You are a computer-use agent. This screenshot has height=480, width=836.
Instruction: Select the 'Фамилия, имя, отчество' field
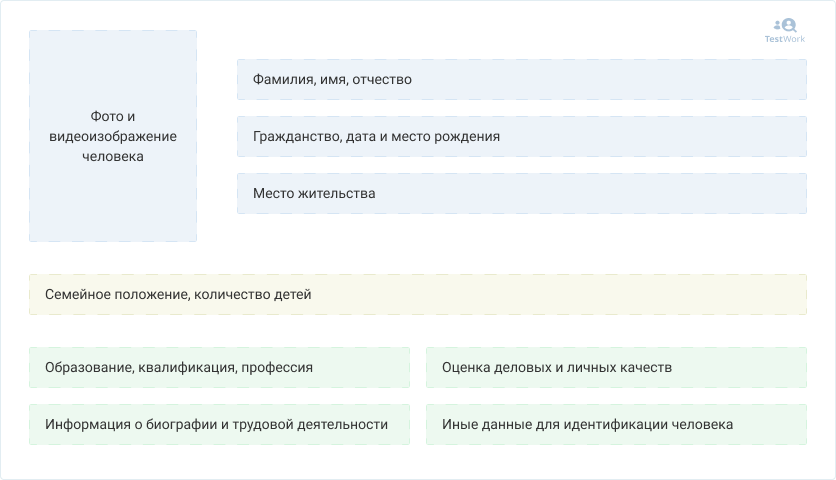click(x=521, y=79)
